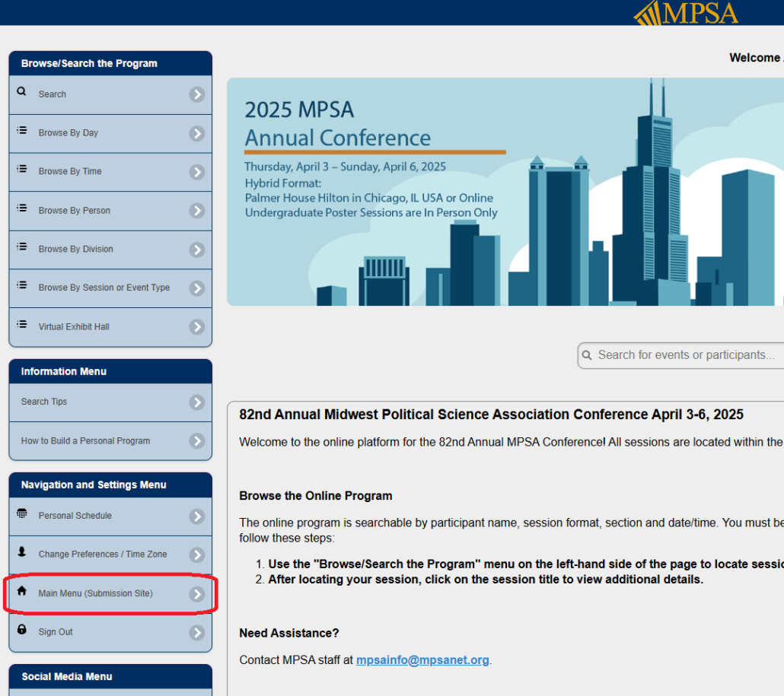
Task: Click the arrow chevron on Browse By Division
Action: (x=197, y=249)
